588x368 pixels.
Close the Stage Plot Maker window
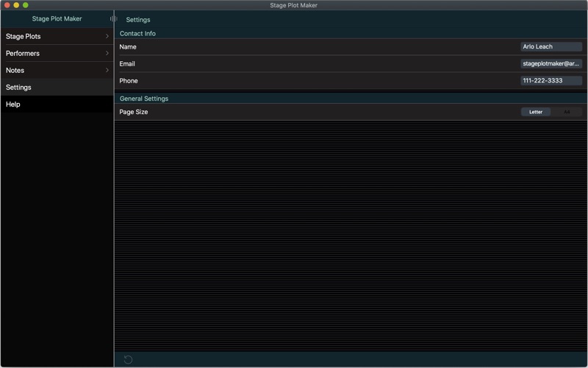pos(7,5)
